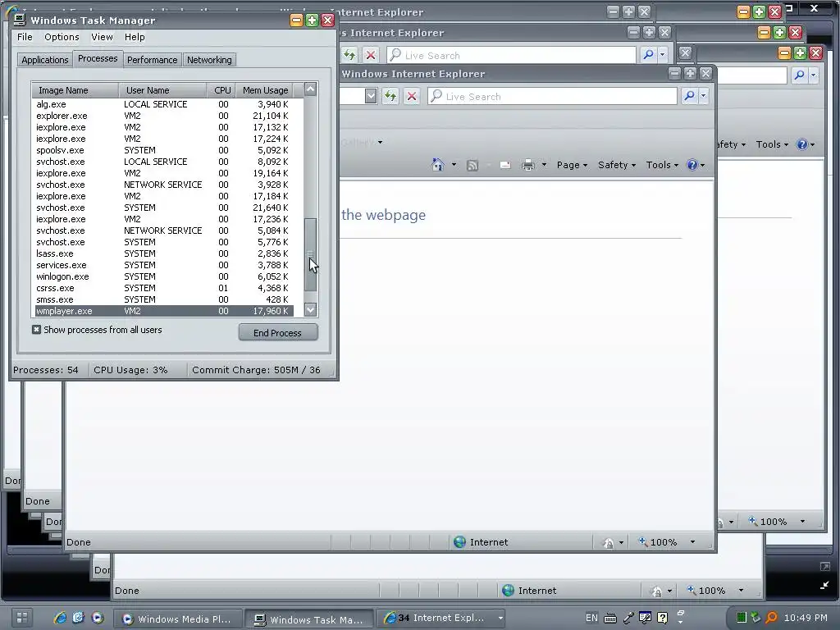Viewport: 840px width, 630px height.
Task: Select the alg.exe process row
Action: [x=164, y=104]
